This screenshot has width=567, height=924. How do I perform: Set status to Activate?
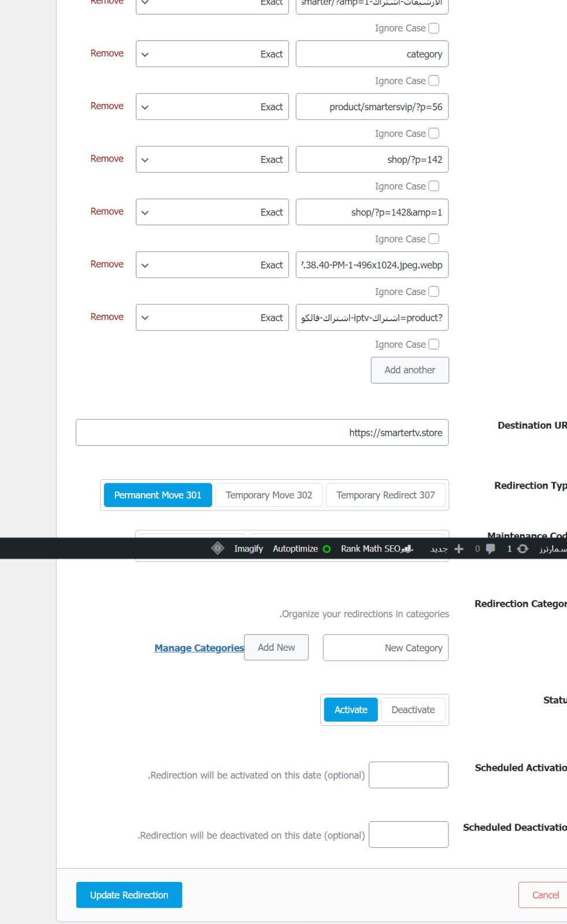(351, 710)
